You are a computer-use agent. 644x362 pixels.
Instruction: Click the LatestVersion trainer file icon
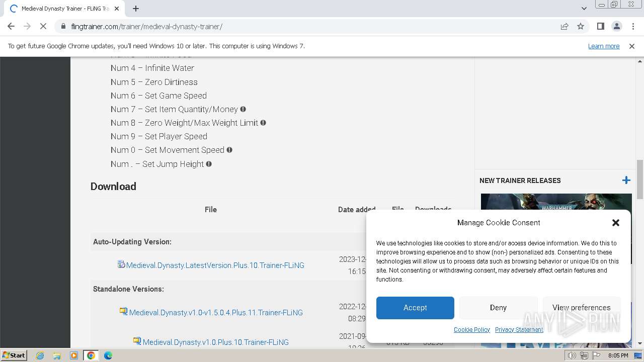tap(121, 264)
